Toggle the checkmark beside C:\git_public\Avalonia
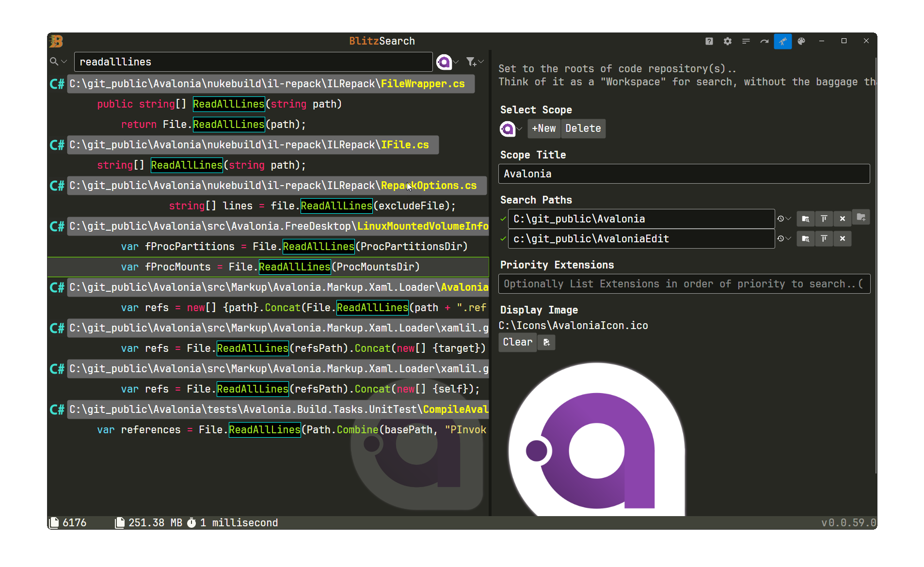Image resolution: width=924 pixels, height=567 pixels. (x=503, y=219)
